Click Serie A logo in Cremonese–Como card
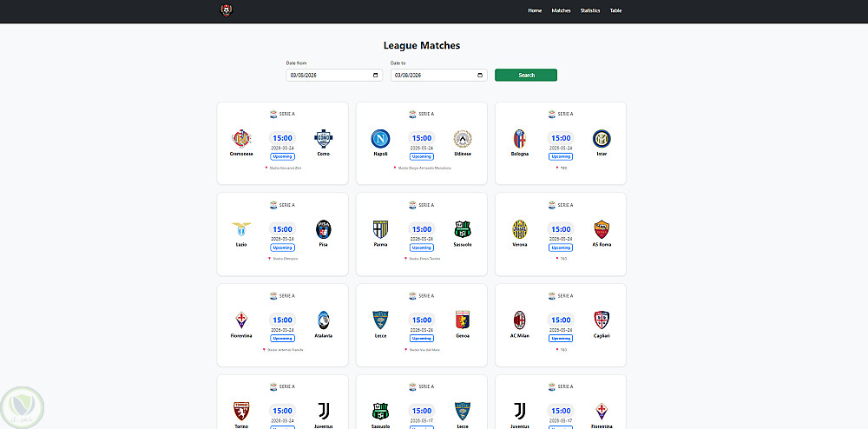 tap(273, 114)
